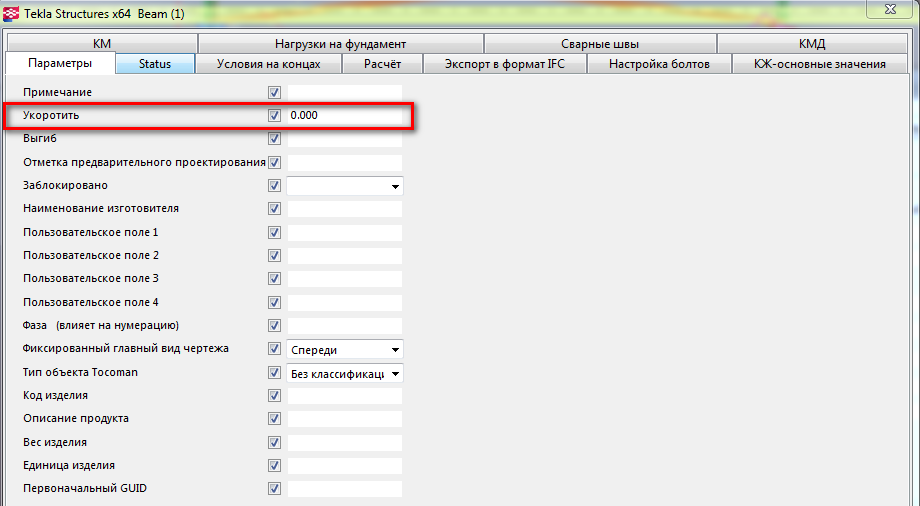The width and height of the screenshot is (920, 506).
Task: Switch to the Настройка болтов tab
Action: tap(659, 64)
